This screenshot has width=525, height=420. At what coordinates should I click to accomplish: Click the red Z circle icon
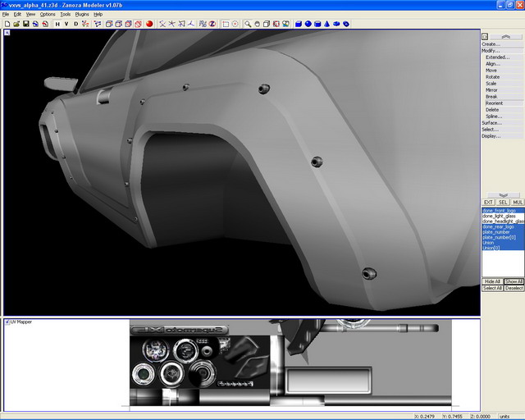pyautogui.click(x=212, y=24)
